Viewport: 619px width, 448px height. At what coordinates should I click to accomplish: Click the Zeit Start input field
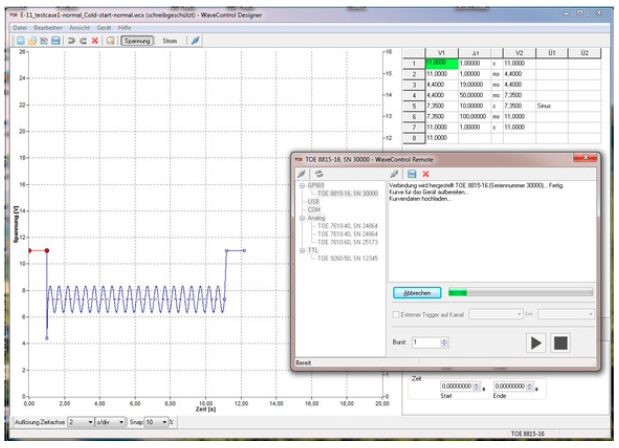[457, 386]
